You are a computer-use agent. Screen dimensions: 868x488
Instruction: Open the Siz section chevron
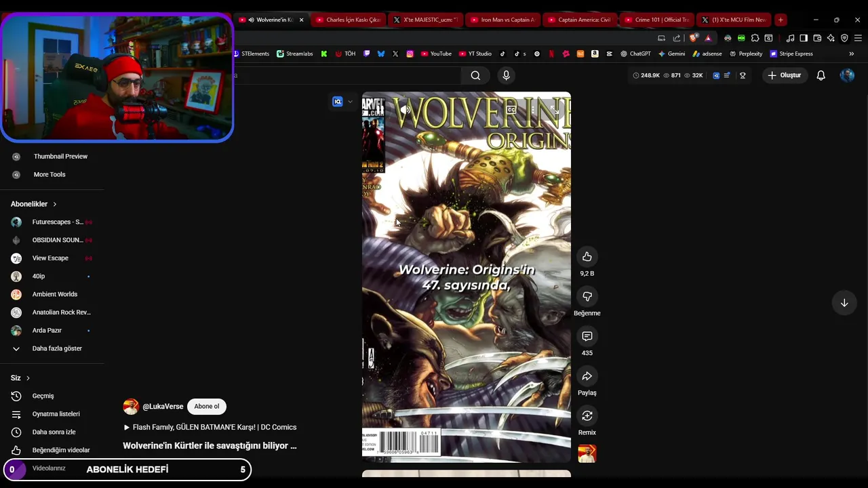(28, 378)
